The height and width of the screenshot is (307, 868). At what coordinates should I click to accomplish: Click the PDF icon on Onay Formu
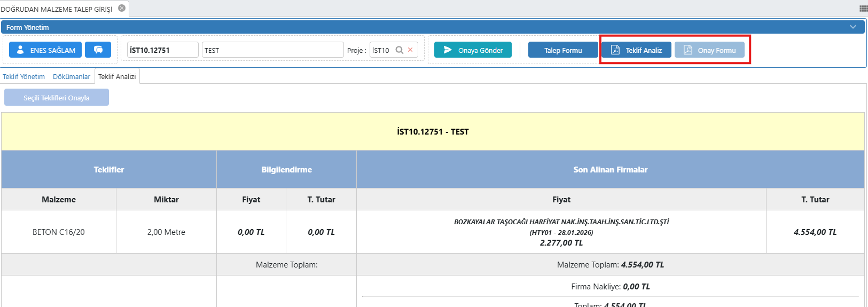click(x=688, y=50)
